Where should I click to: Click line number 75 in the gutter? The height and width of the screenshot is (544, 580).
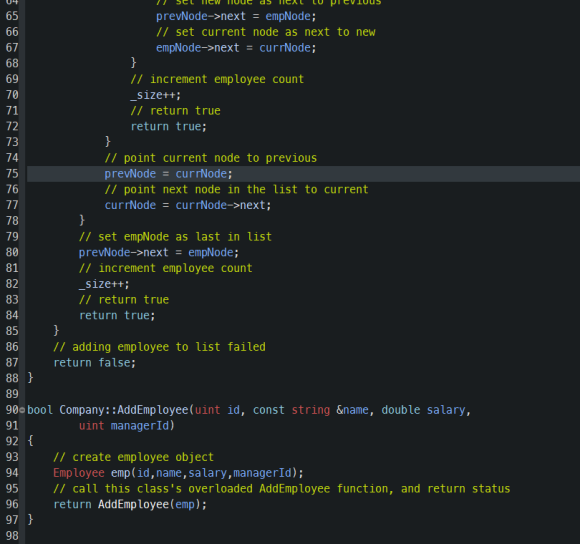click(x=12, y=174)
